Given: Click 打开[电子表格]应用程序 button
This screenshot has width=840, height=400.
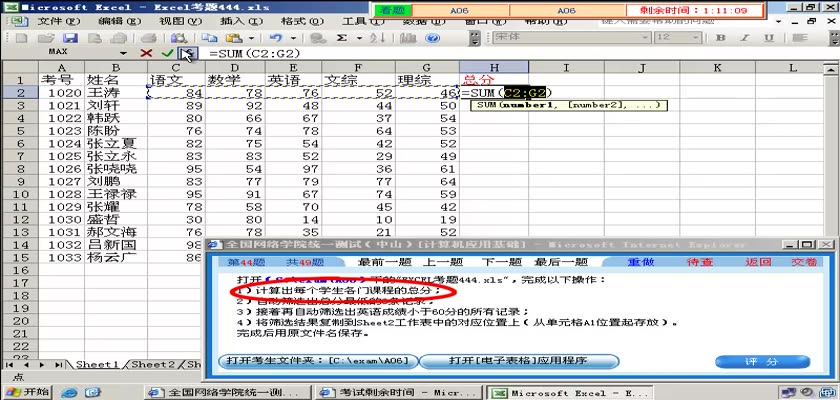Looking at the screenshot, I should pyautogui.click(x=519, y=361).
